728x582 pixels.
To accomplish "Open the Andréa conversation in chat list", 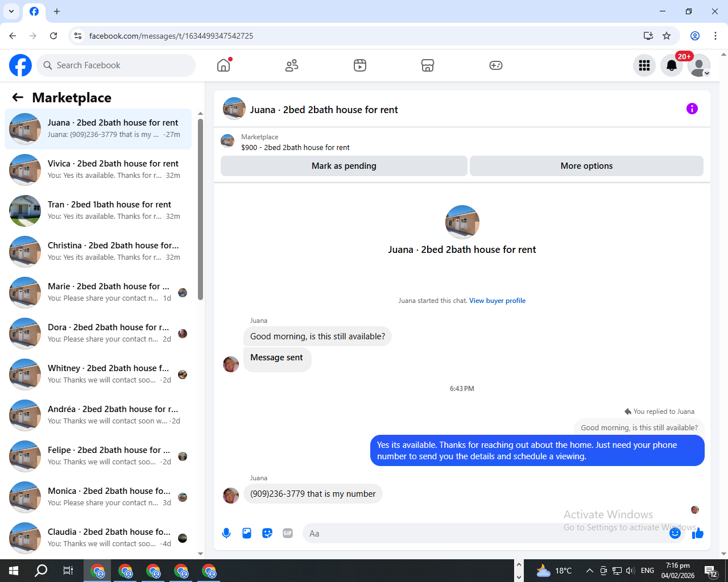I will tap(98, 415).
